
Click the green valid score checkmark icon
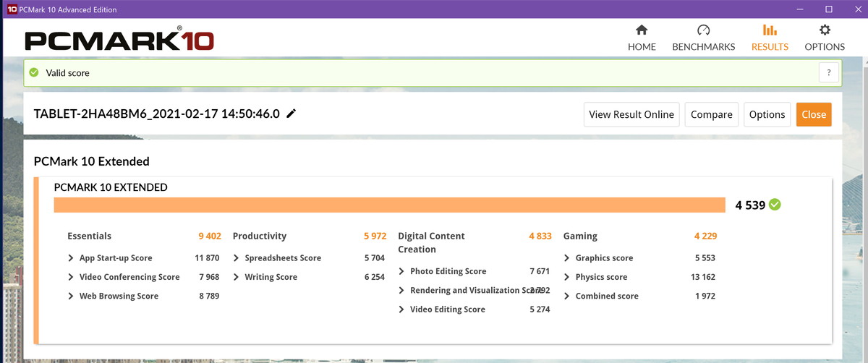(34, 72)
